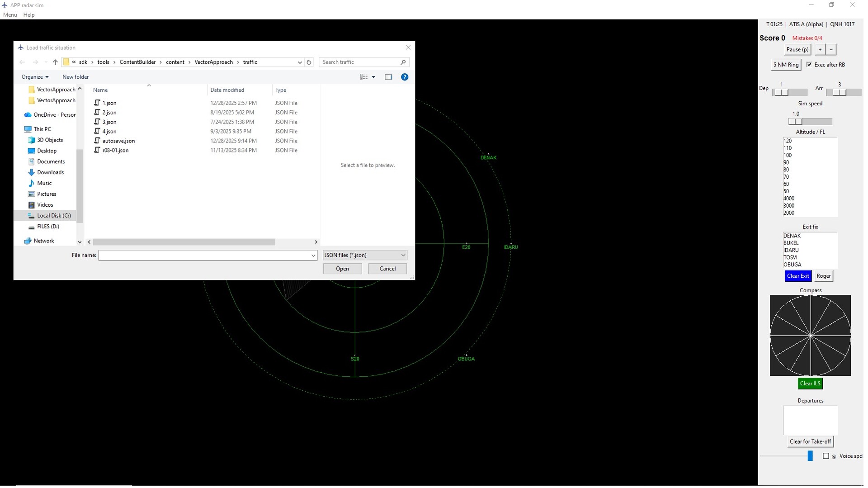Expand the Organize dropdown menu
Screen dimensions: 868x488
pyautogui.click(x=35, y=77)
